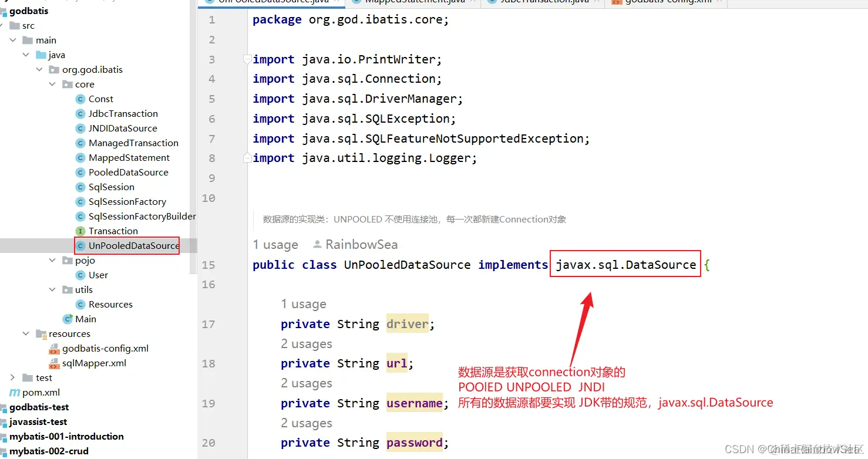This screenshot has height=459, width=868.
Task: Click the java source folder icon
Action: pyautogui.click(x=41, y=55)
